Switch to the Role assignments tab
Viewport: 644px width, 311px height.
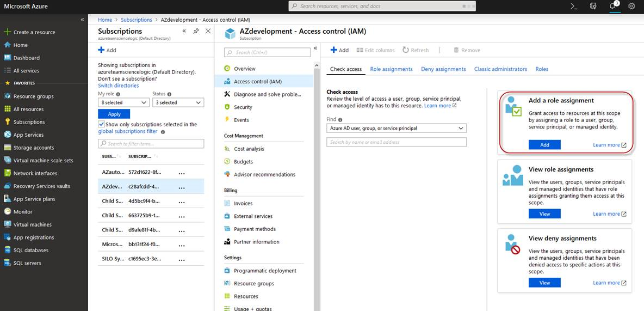[x=391, y=69]
